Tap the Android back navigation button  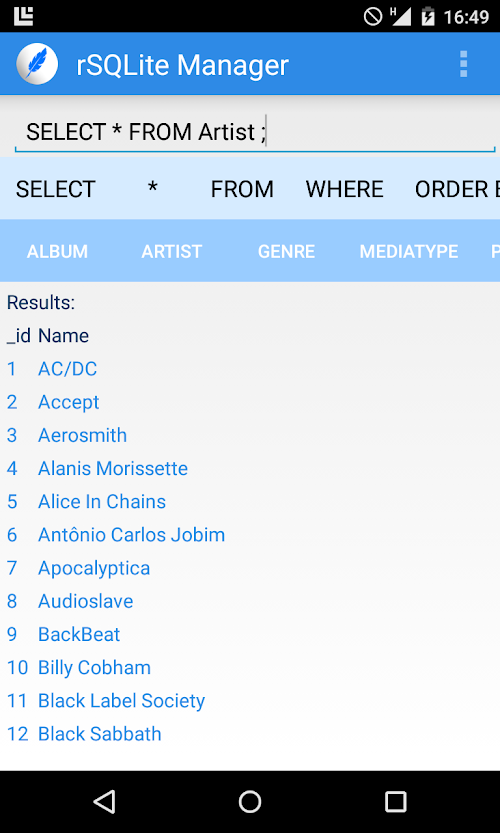tap(105, 801)
